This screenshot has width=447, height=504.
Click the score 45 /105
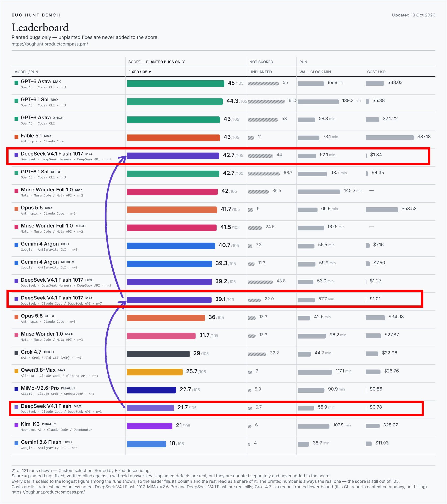(x=235, y=83)
